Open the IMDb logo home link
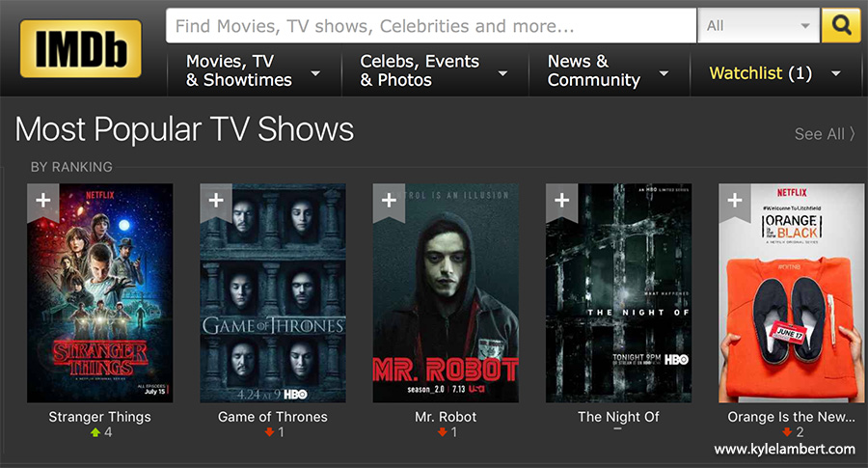Viewport: 868px width, 468px height. click(81, 49)
